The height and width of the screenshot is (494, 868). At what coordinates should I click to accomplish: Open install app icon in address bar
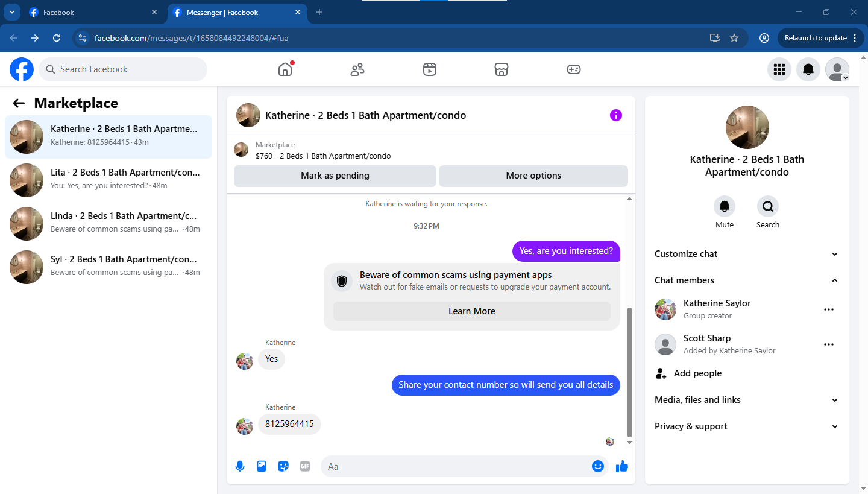tap(715, 38)
